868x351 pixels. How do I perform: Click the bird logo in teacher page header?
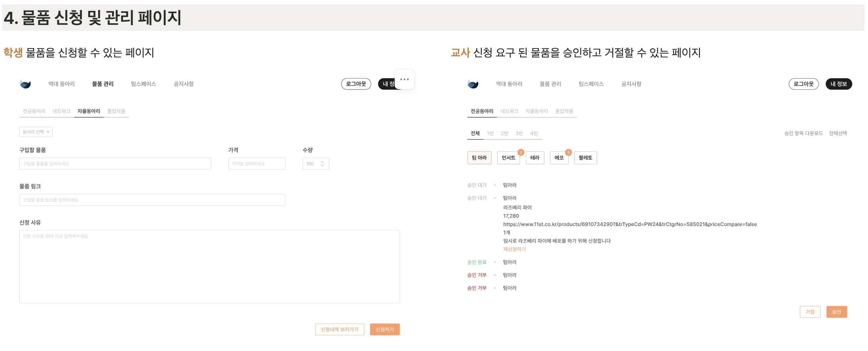tap(473, 84)
